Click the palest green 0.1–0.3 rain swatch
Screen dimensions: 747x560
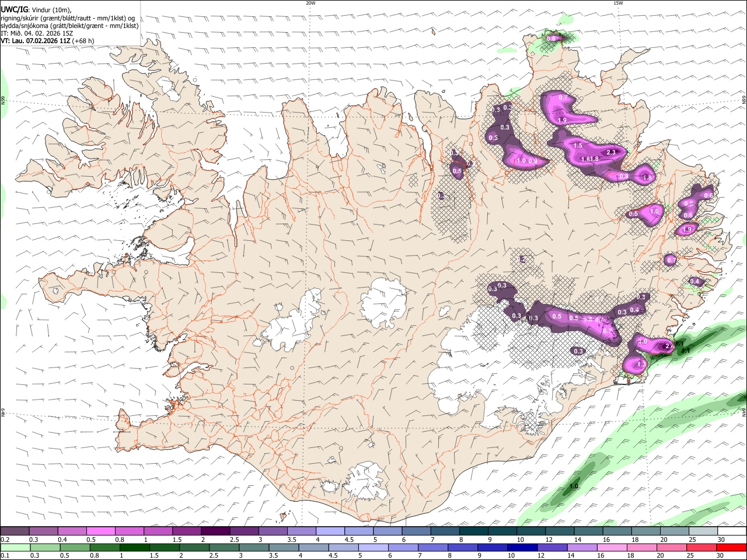[x=15, y=548]
